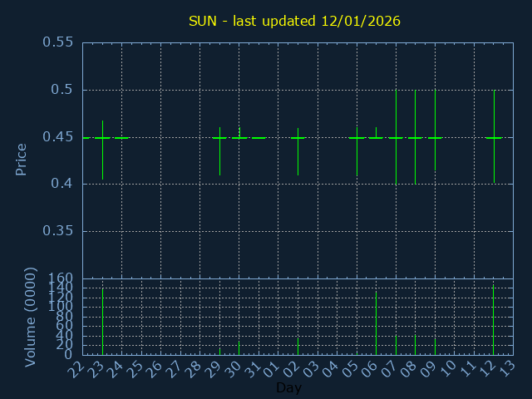Screen dimensions: 532x399
Task: Click the tallest green volume bar at day 06
Action: tap(376, 324)
